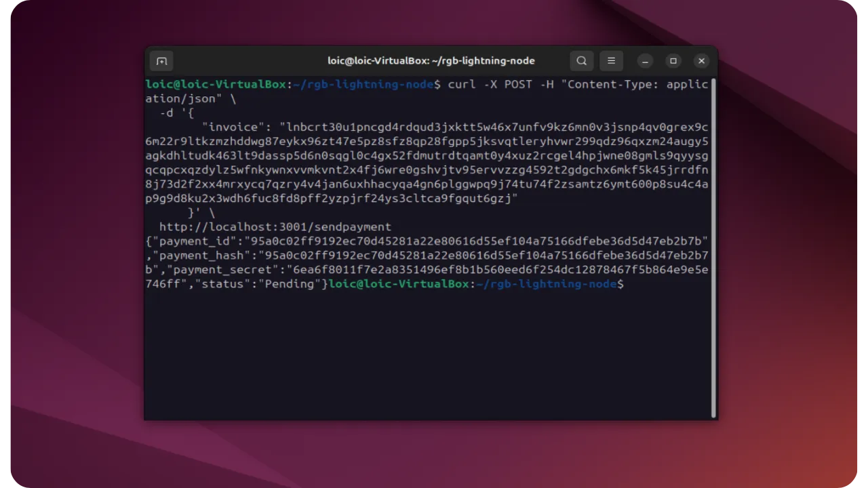Click the first loic@loic-VirtualBox prompt
Screen dimensions: 868x488
point(218,85)
